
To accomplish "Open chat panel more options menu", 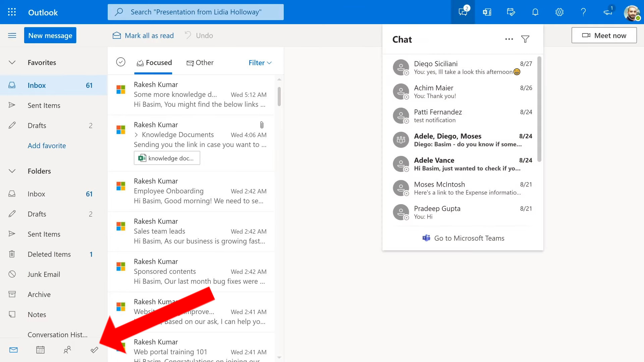I will tap(509, 39).
